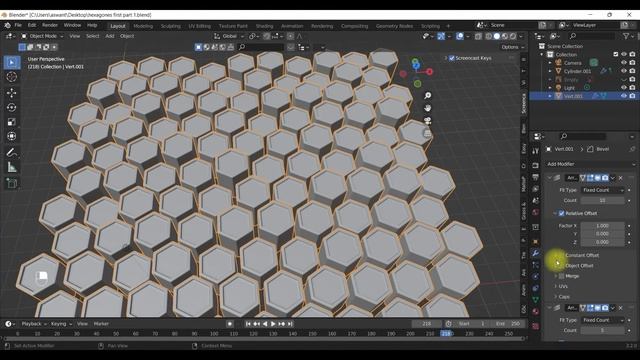The height and width of the screenshot is (360, 640).
Task: Open the Keying menu in timeline
Action: [61, 324]
